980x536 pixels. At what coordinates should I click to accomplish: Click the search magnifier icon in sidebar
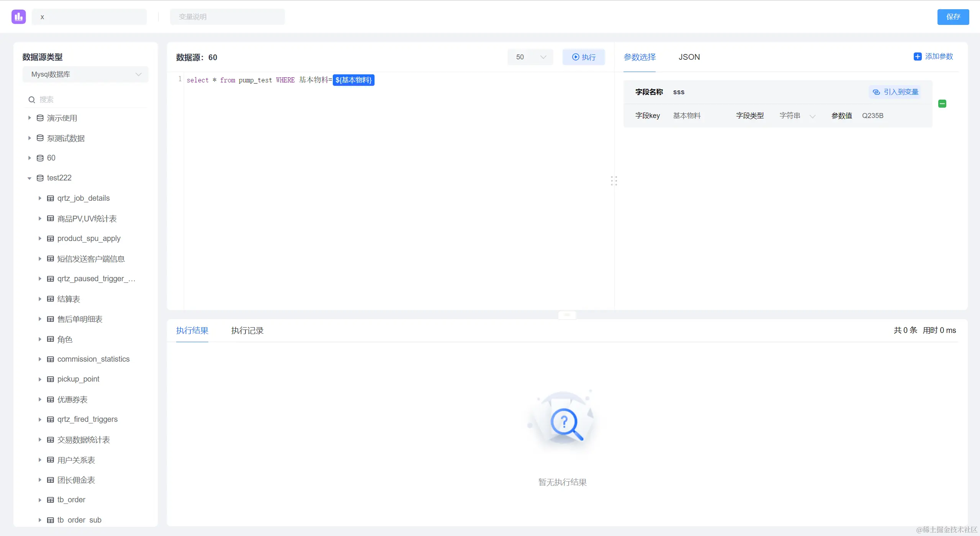[32, 100]
